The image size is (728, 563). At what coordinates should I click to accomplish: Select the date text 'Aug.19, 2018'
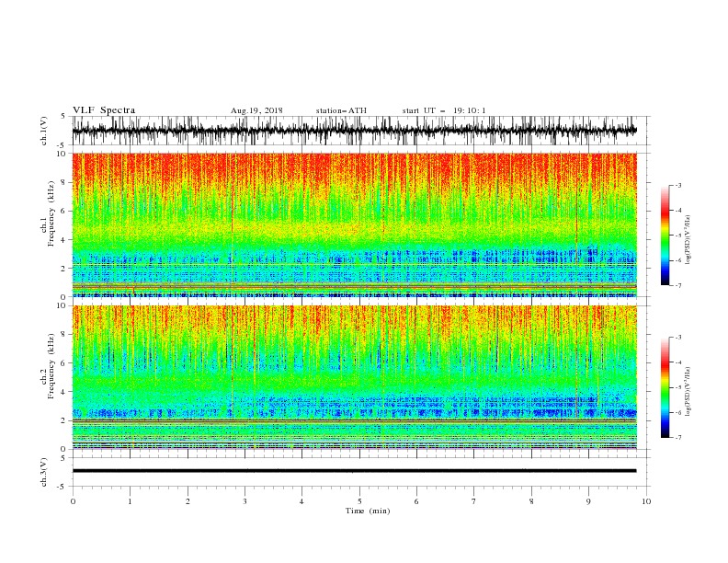(256, 110)
